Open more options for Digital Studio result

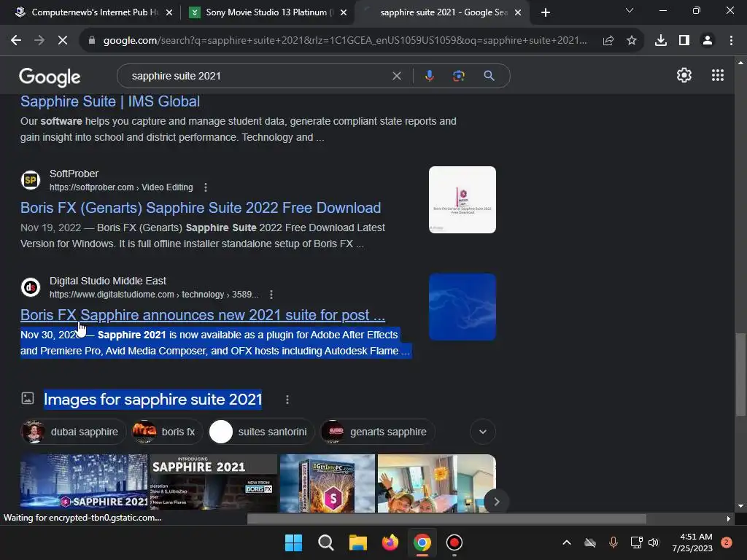click(x=271, y=295)
